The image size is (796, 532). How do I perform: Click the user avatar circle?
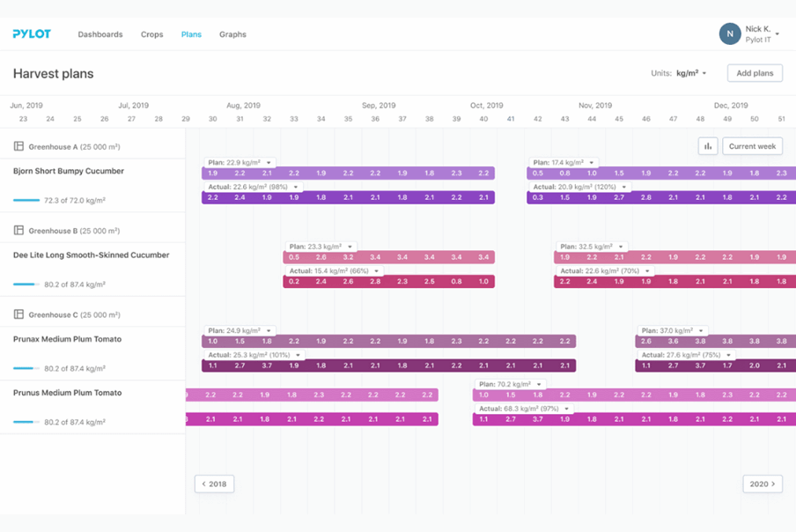click(729, 34)
